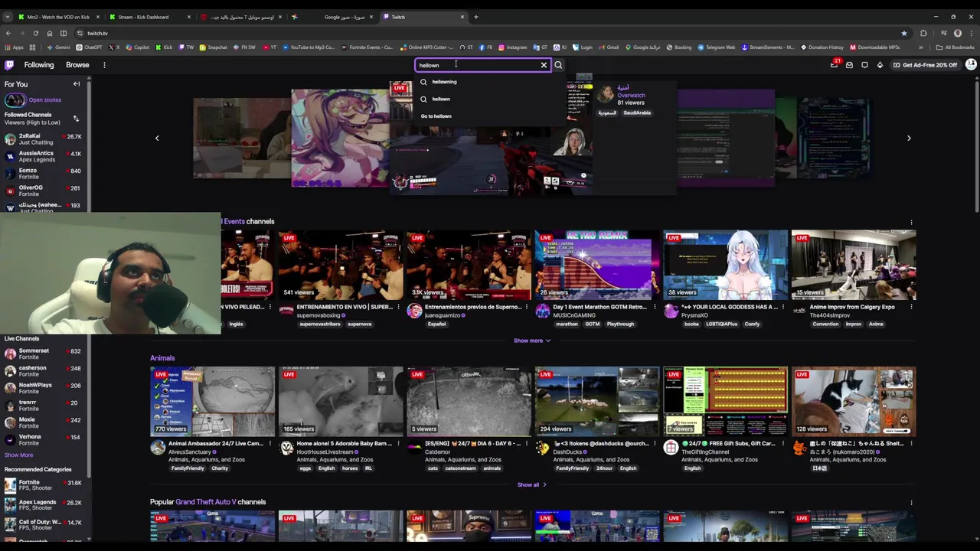Click the LGBTQIAPlus tag under PrysmaXO
Image resolution: width=980 pixels, height=551 pixels.
pos(721,324)
